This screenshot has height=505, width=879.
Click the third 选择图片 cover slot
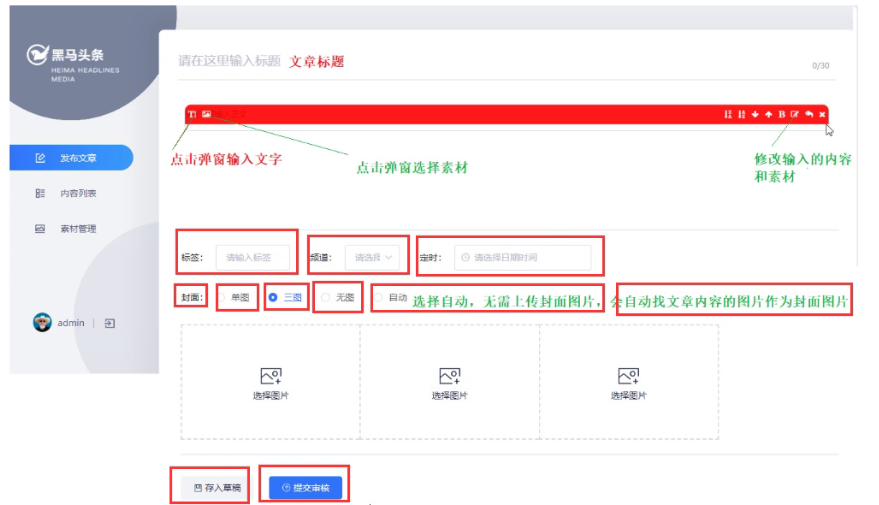coord(629,382)
